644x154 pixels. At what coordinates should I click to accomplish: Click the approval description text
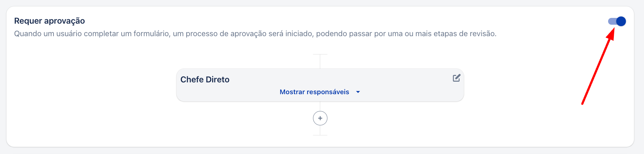coord(255,34)
